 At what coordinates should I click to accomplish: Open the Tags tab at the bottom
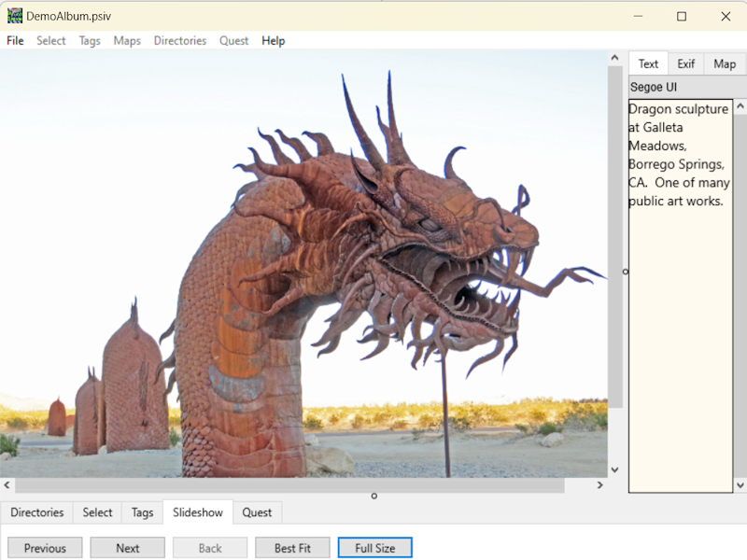[141, 512]
